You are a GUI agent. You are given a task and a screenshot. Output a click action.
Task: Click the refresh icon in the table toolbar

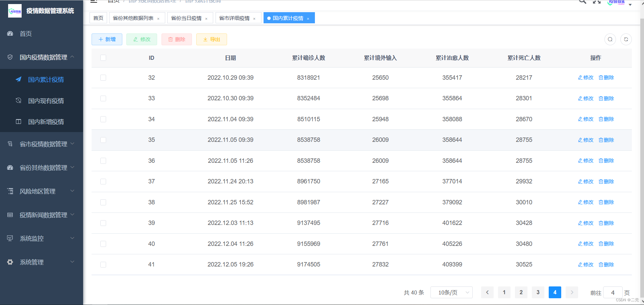(626, 39)
